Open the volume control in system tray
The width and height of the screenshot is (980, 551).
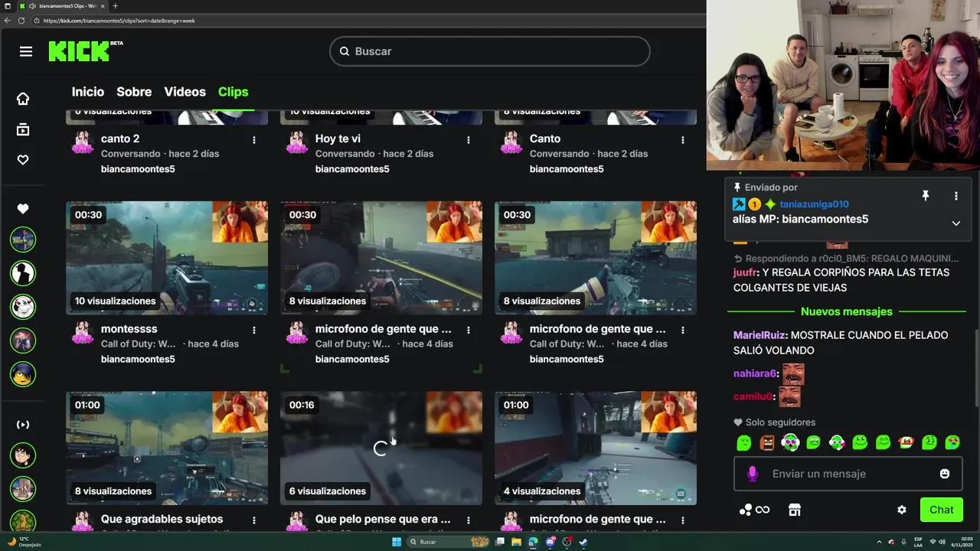[x=941, y=542]
